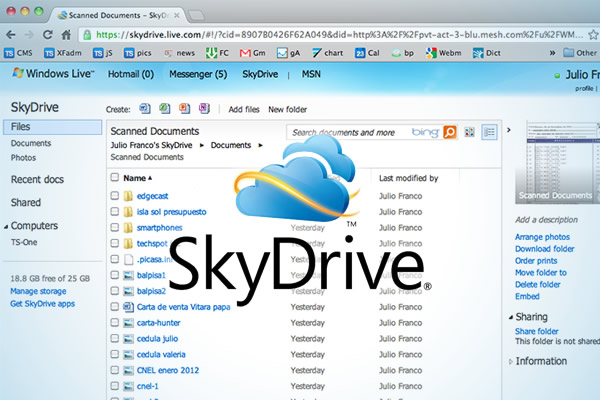The image size is (600, 400).
Task: Sort by the Name column header
Action: coord(137,178)
